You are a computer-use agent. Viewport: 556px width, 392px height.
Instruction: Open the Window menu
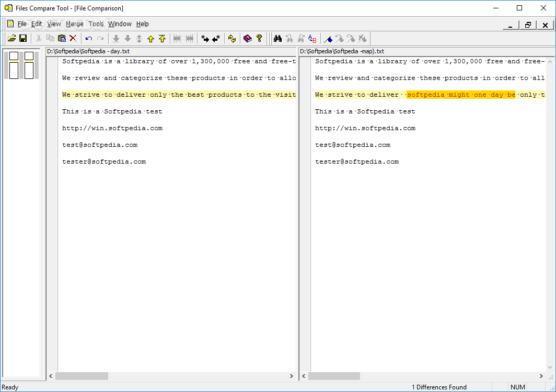pyautogui.click(x=120, y=24)
